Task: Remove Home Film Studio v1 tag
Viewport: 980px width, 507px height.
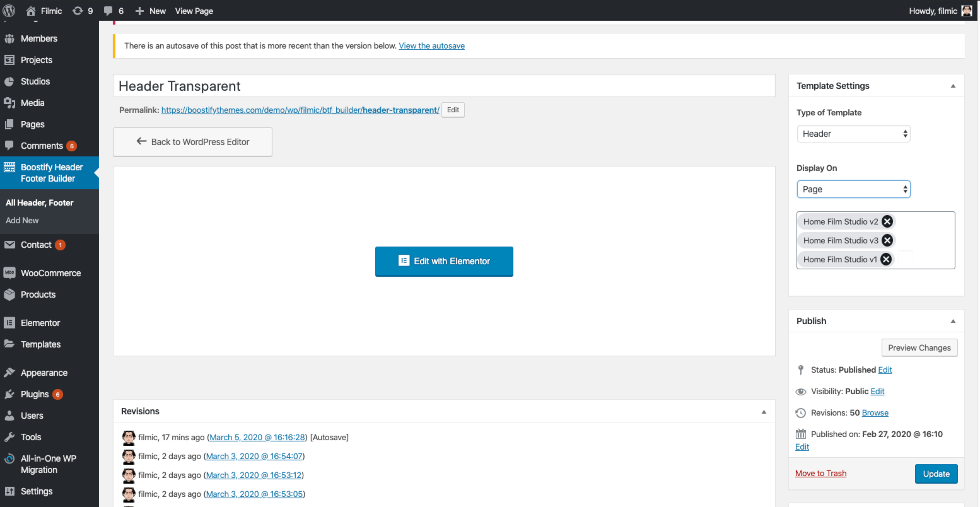Action: pos(886,259)
